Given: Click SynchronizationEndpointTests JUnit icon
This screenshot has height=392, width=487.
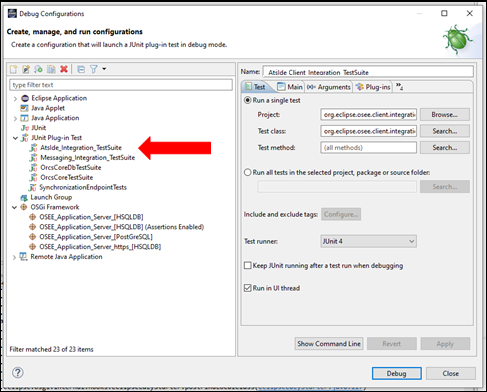Looking at the screenshot, I should (33, 187).
